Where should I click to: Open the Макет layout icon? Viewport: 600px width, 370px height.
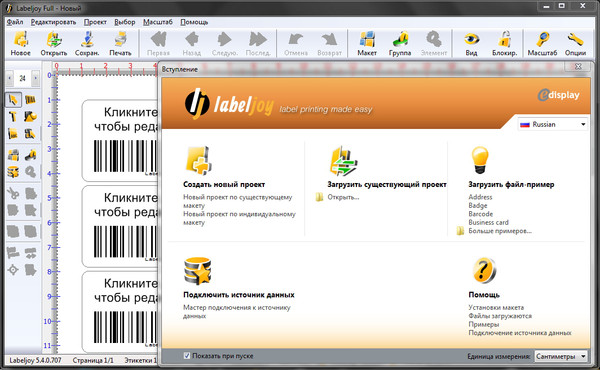(x=367, y=44)
